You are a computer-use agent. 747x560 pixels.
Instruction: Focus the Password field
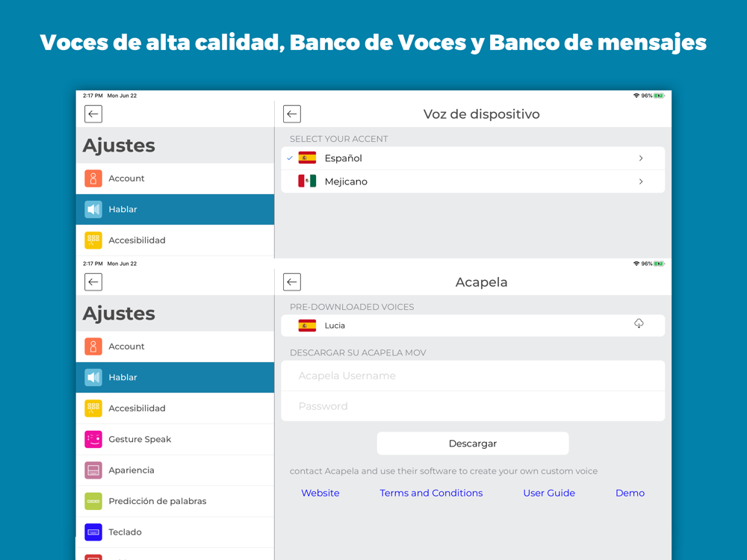point(473,406)
